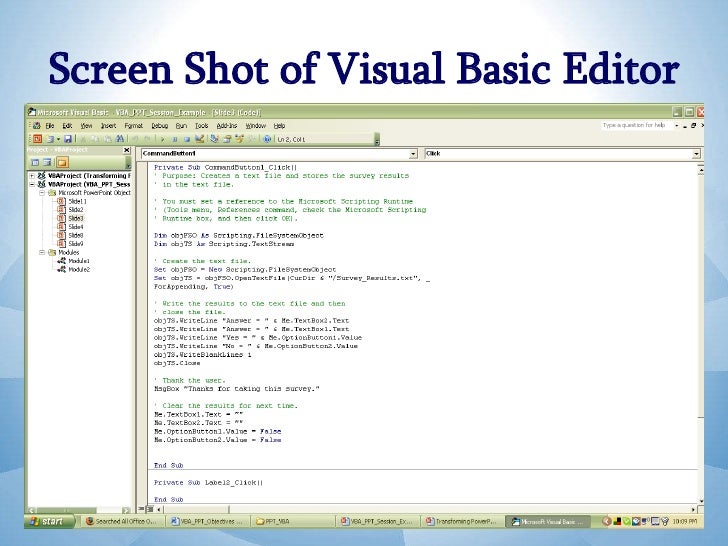The image size is (728, 546).
Task: Click the Paste toolbar icon
Action: click(107, 139)
